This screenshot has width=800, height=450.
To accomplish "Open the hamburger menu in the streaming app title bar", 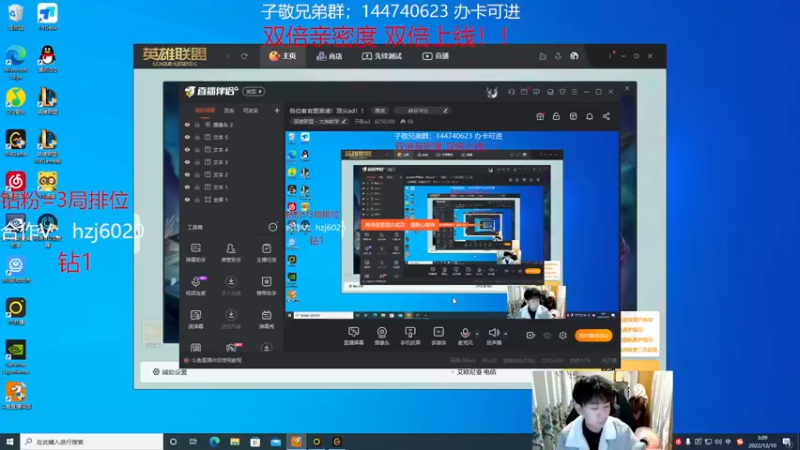I will pyautogui.click(x=574, y=92).
